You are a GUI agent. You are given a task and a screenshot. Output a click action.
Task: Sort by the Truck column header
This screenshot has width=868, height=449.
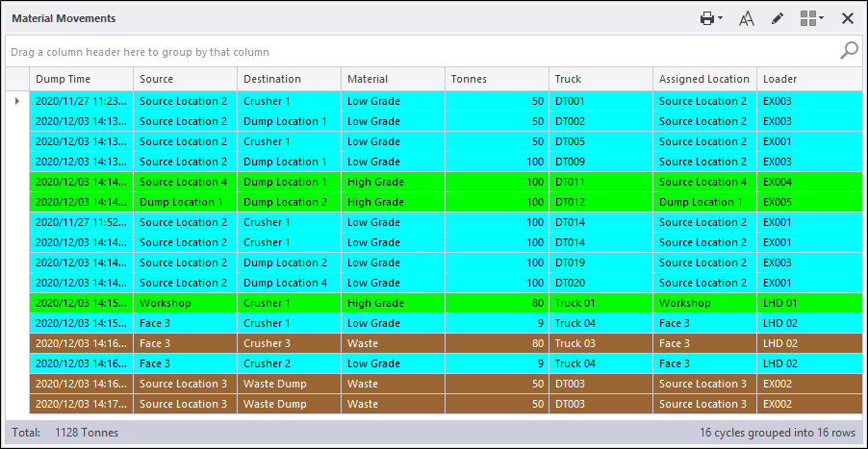600,79
